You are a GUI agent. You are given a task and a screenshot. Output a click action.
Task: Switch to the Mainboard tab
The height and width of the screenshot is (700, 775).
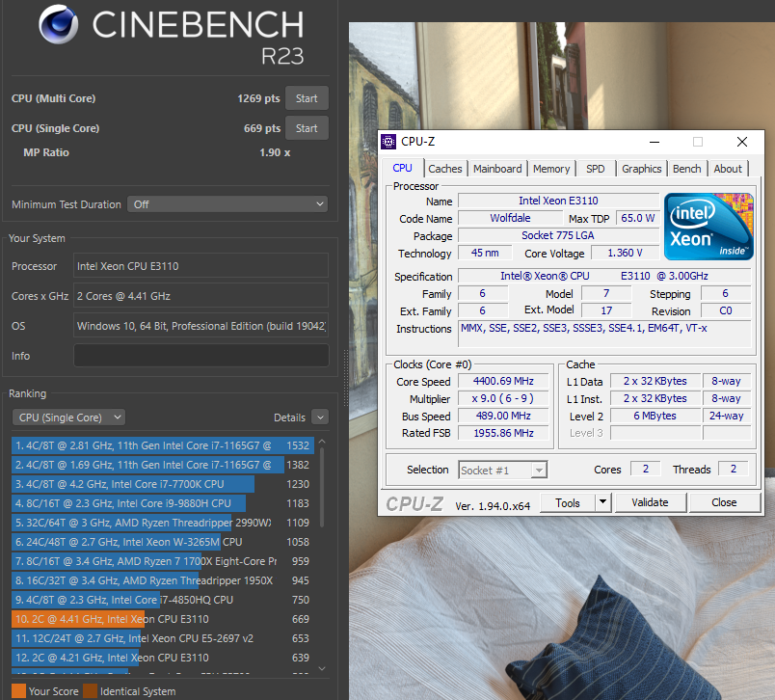coord(497,168)
